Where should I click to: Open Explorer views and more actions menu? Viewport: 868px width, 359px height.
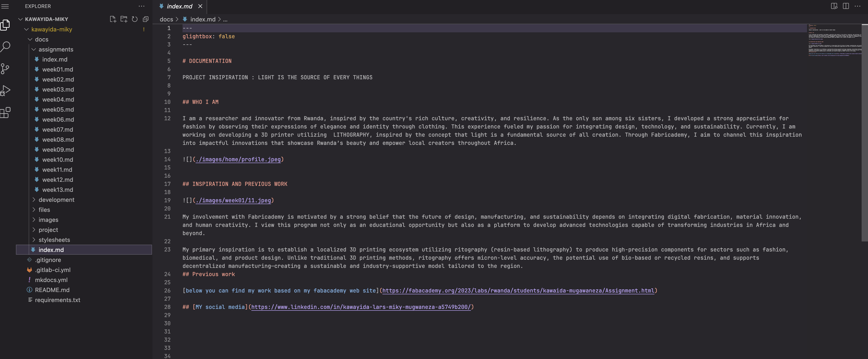[142, 6]
